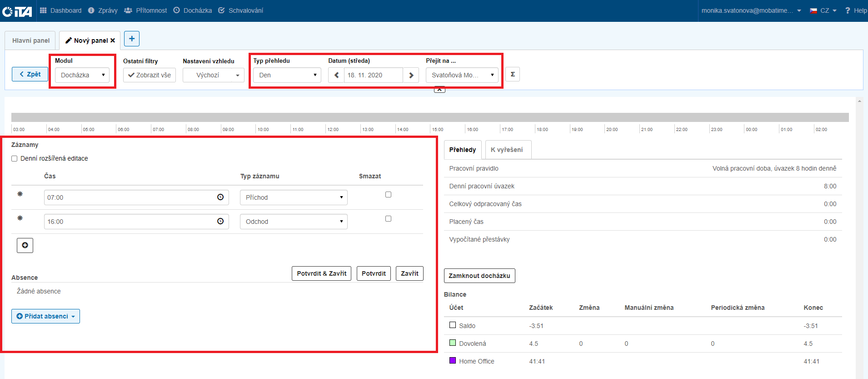The height and width of the screenshot is (379, 868).
Task: Switch to the K vyřešení tab
Action: pos(507,150)
